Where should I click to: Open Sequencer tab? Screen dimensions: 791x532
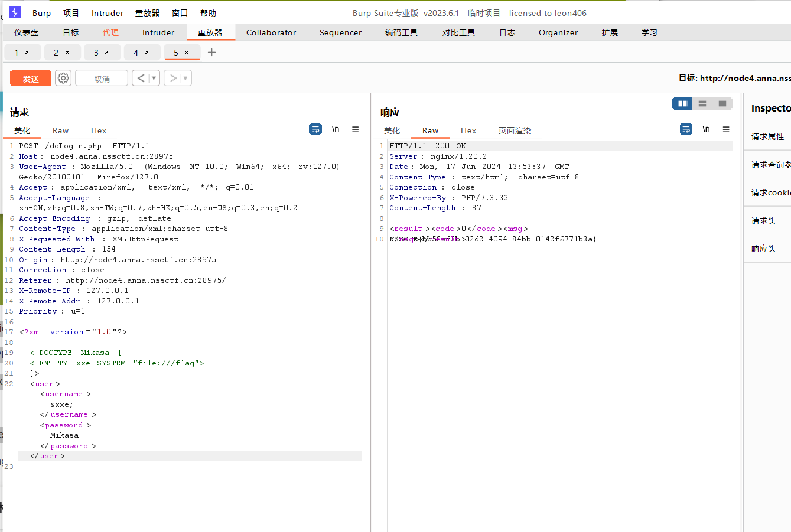pyautogui.click(x=340, y=32)
